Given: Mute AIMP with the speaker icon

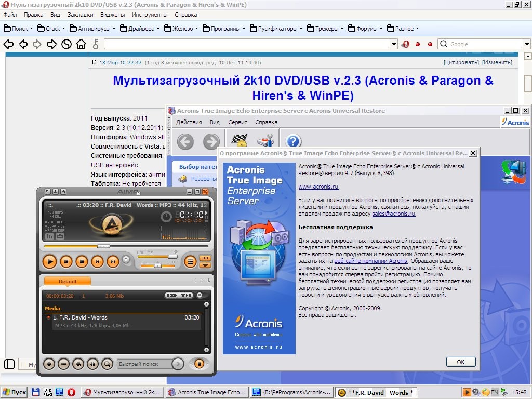Looking at the screenshot, I should (176, 252).
